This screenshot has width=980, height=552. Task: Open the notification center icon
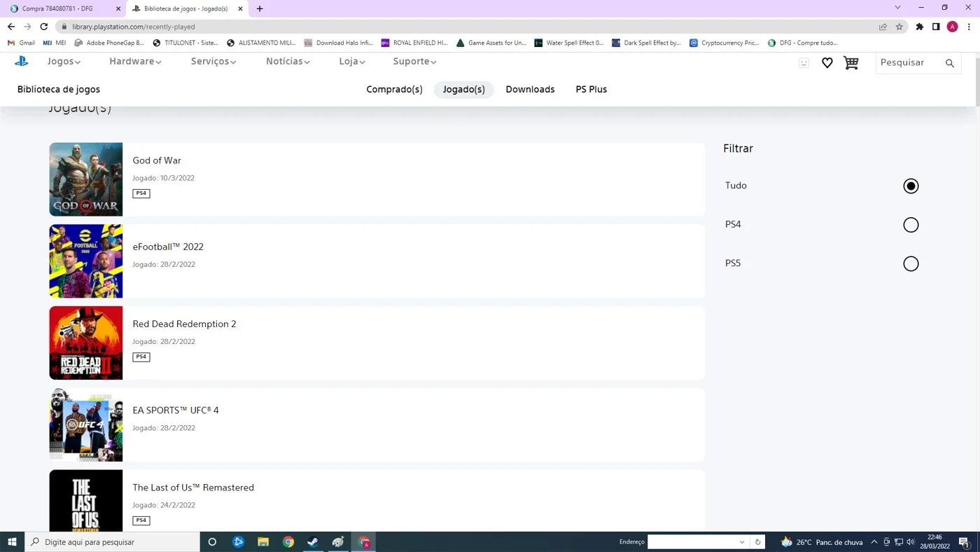coord(964,541)
